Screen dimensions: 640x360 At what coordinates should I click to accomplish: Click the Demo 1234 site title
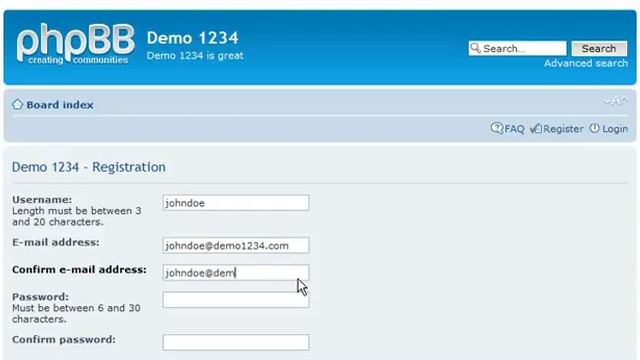click(x=192, y=38)
